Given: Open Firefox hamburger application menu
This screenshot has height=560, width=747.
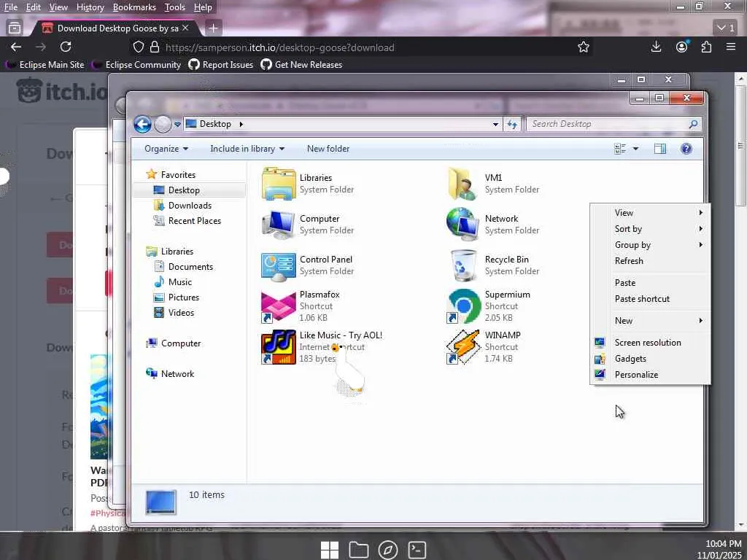Looking at the screenshot, I should point(731,47).
